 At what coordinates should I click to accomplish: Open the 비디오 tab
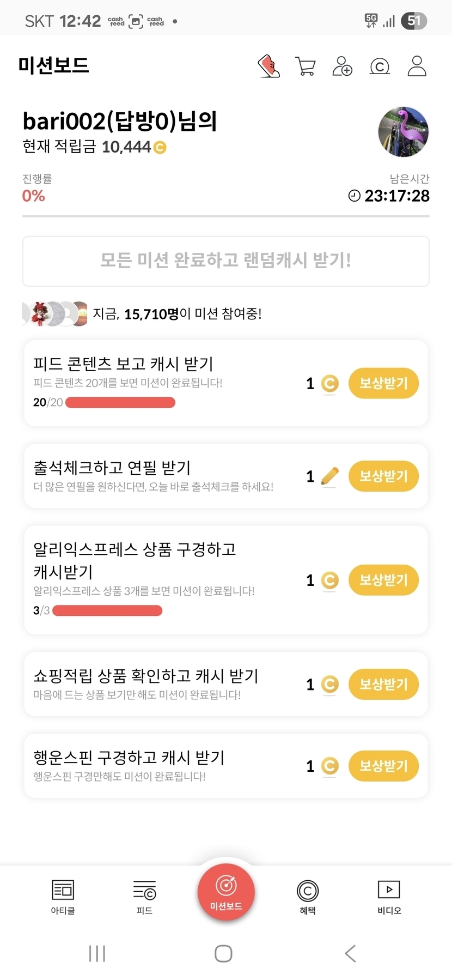coord(389,897)
